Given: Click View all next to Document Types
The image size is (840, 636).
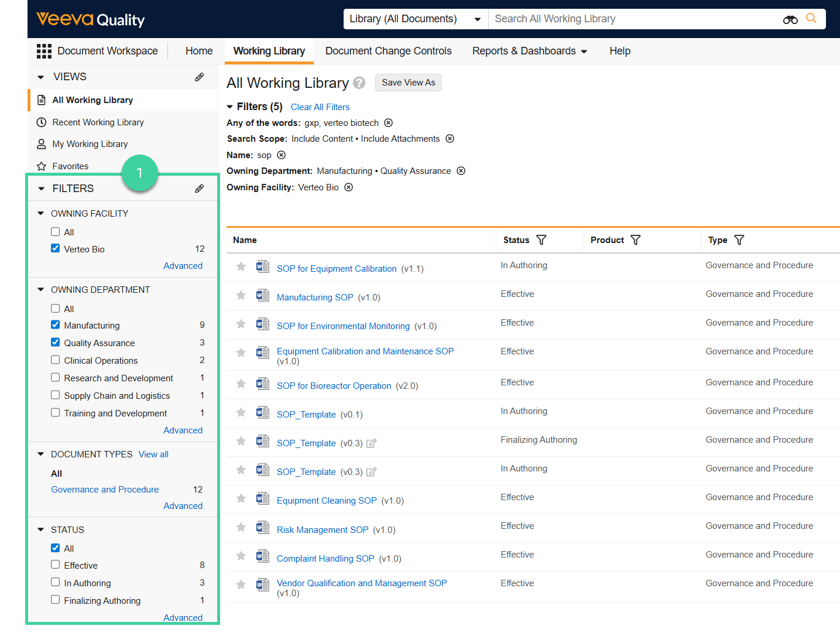Looking at the screenshot, I should pyautogui.click(x=153, y=454).
